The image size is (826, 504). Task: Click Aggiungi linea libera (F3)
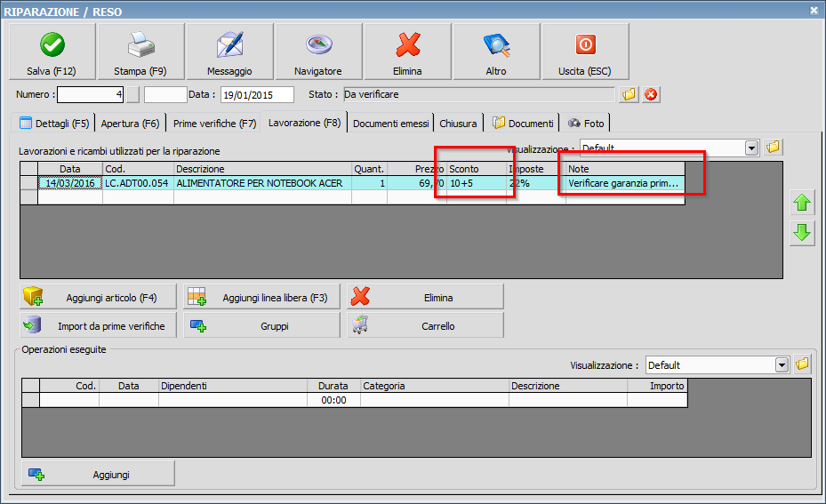pos(261,298)
